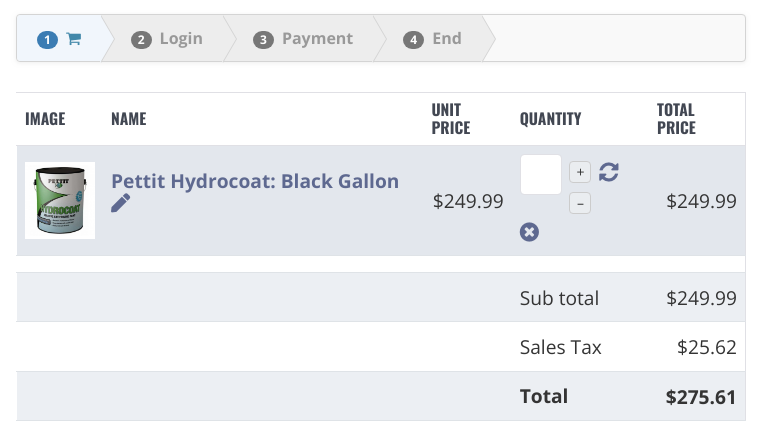The height and width of the screenshot is (434, 761).
Task: Go to the Login step
Action: point(168,38)
